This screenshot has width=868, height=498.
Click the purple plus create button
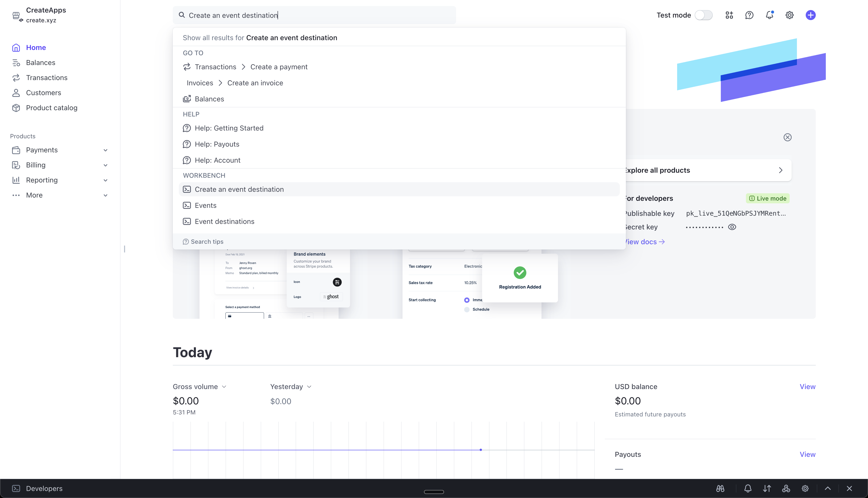point(810,15)
